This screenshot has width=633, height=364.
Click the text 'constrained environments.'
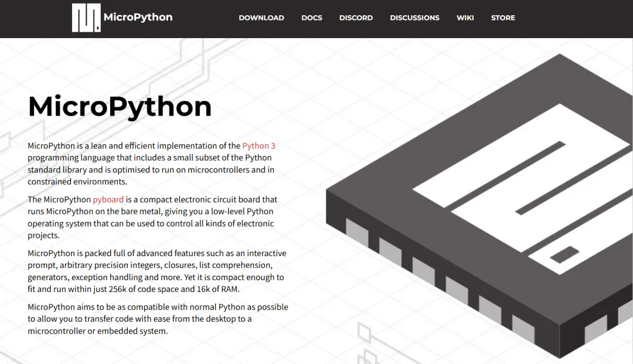(x=77, y=182)
